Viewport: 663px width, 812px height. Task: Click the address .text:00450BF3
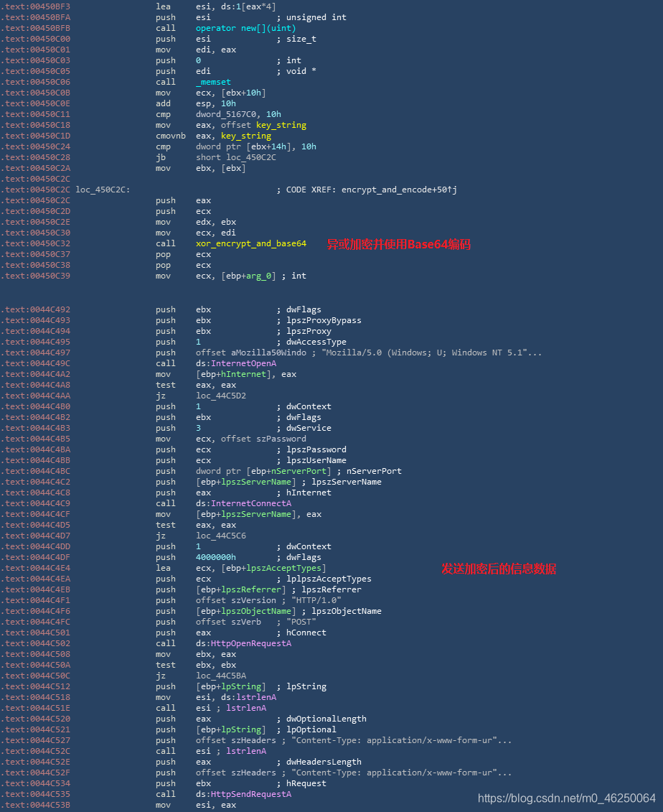pos(36,6)
